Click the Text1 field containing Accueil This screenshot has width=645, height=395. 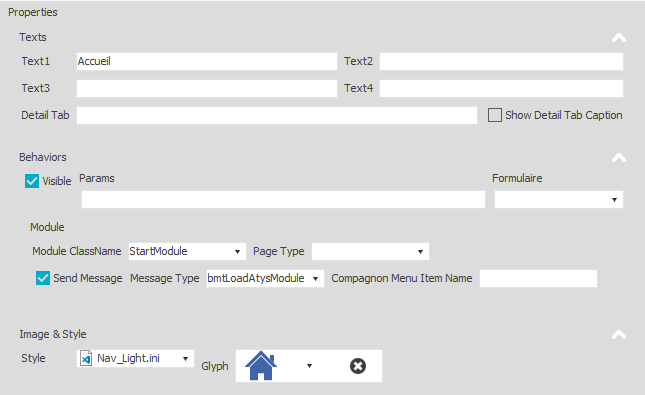207,61
